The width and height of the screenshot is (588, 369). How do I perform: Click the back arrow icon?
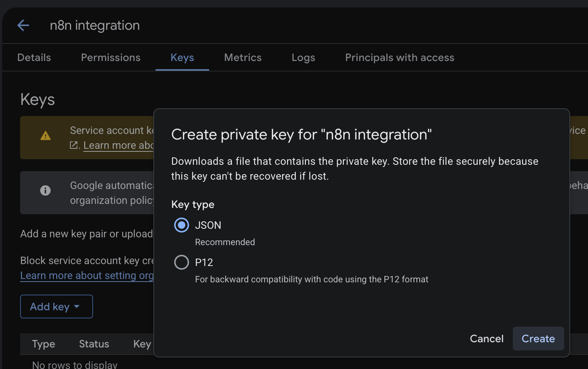(23, 25)
